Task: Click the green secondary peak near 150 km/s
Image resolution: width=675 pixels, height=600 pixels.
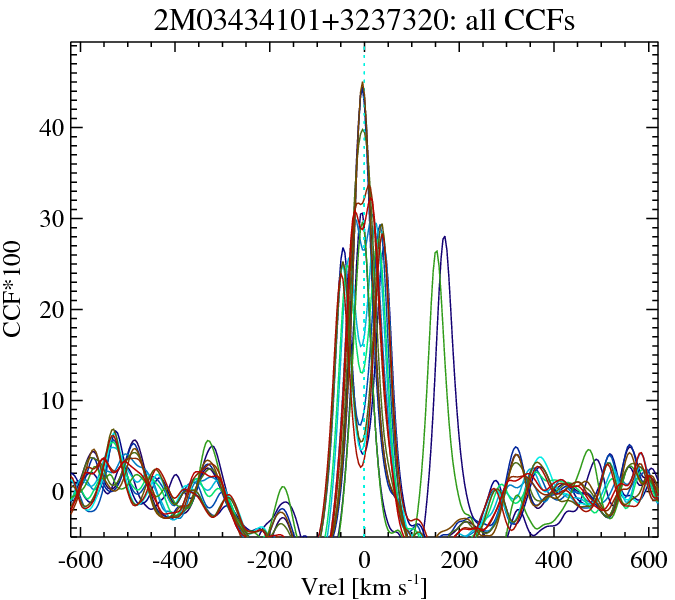Action: (436, 252)
